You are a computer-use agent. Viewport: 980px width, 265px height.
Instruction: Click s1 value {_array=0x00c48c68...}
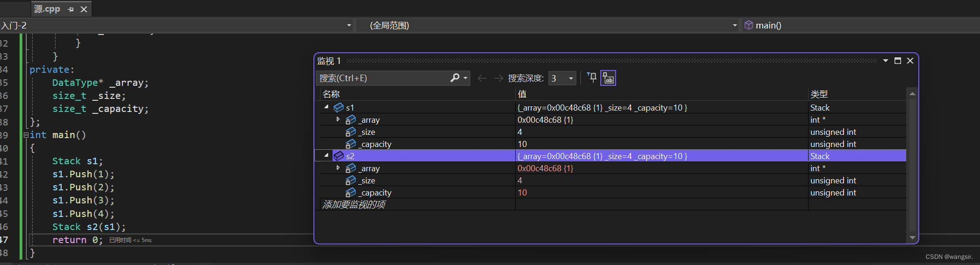click(x=602, y=108)
